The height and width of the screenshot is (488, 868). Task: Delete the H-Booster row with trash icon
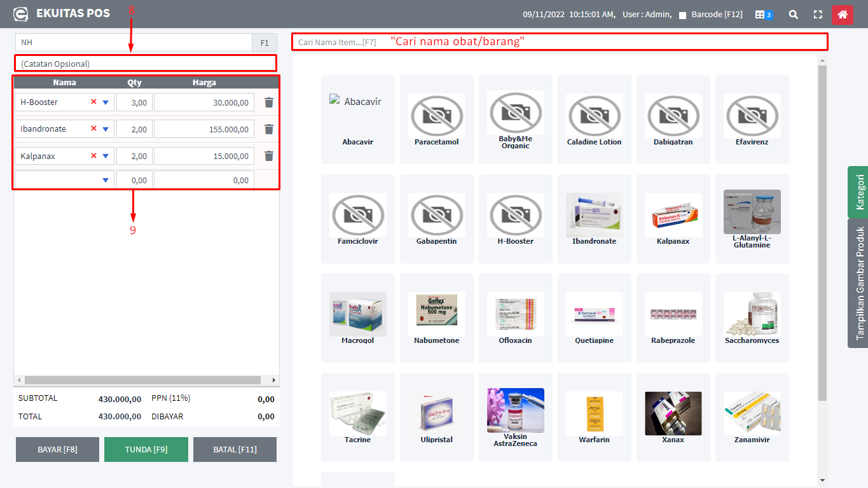point(269,102)
